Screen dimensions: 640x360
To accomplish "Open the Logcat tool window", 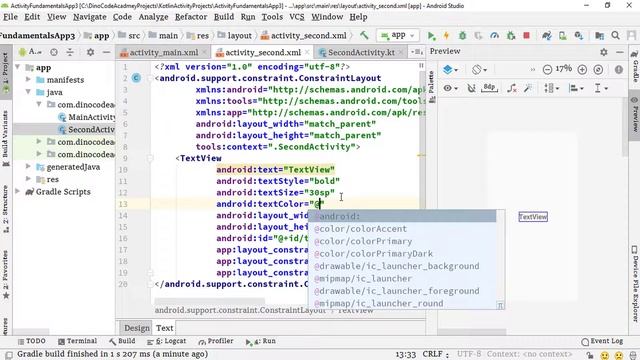I will [x=167, y=341].
